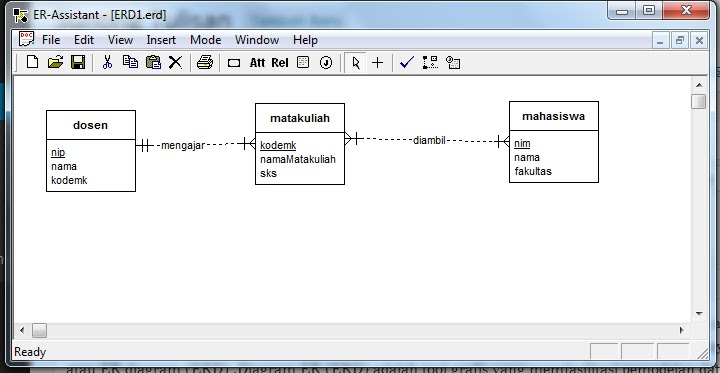Click the last toolbar properties icon
Screen dimensions: 720x373
[x=453, y=62]
